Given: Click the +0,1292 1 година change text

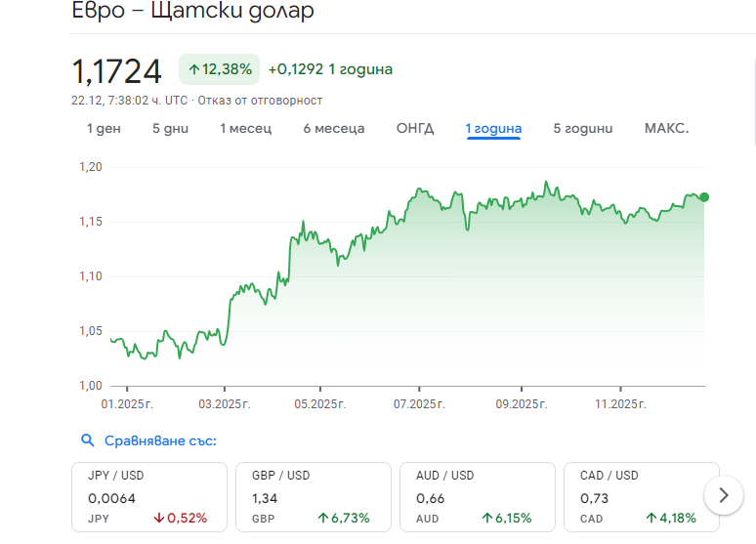Looking at the screenshot, I should click(330, 69).
